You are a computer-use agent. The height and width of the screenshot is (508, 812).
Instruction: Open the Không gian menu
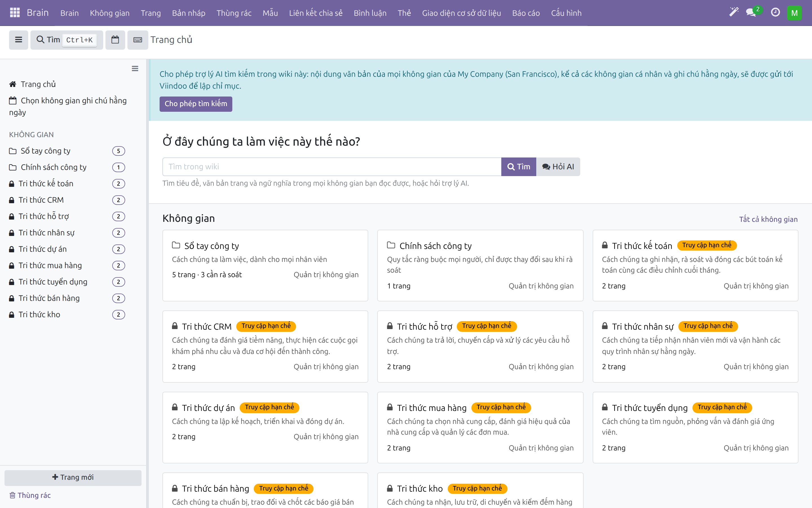point(109,13)
